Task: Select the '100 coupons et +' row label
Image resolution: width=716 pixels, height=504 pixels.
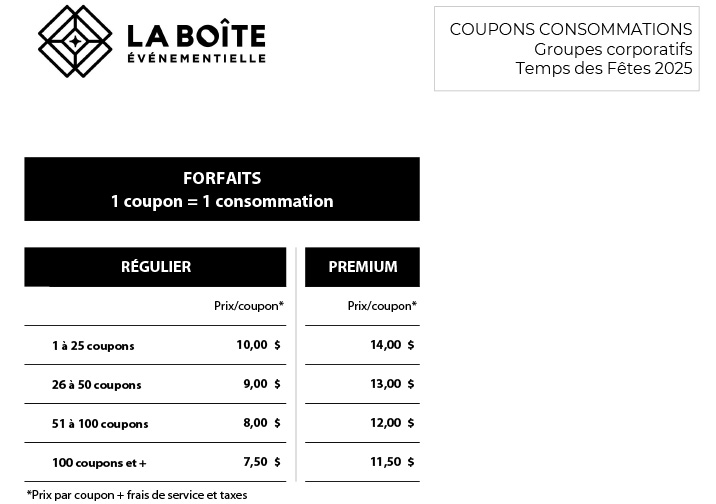Action: pos(99,463)
